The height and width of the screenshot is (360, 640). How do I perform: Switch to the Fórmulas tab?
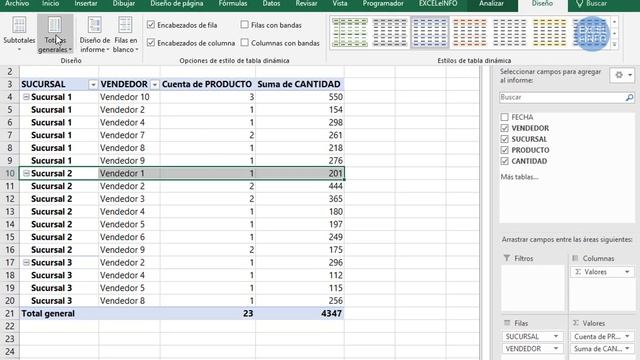coord(233,4)
